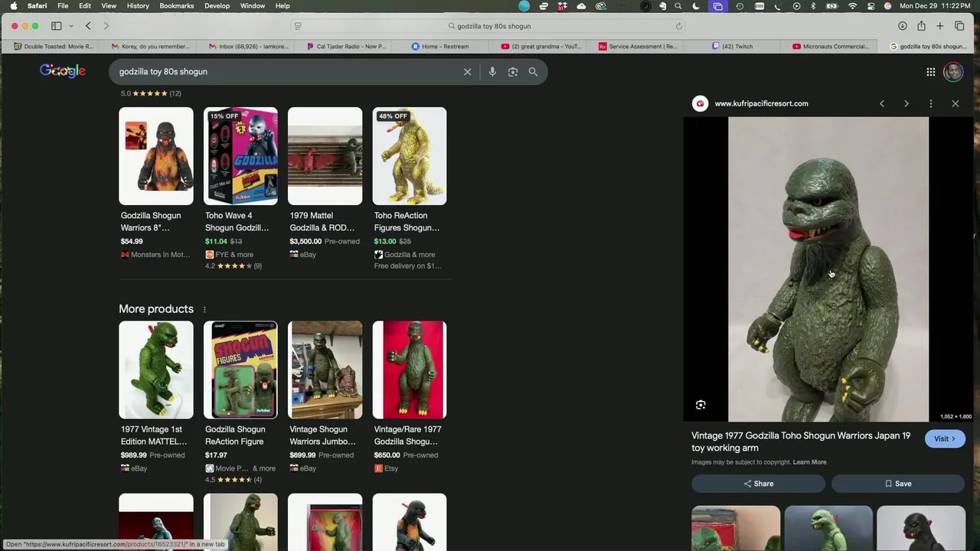
Task: Visit the kufripacificresort page
Action: [x=945, y=439]
